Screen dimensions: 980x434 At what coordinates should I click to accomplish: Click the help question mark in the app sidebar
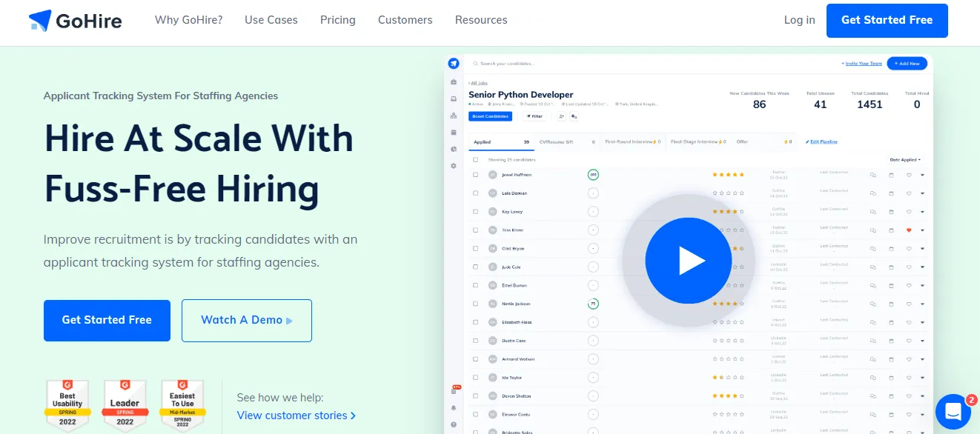pos(454,424)
